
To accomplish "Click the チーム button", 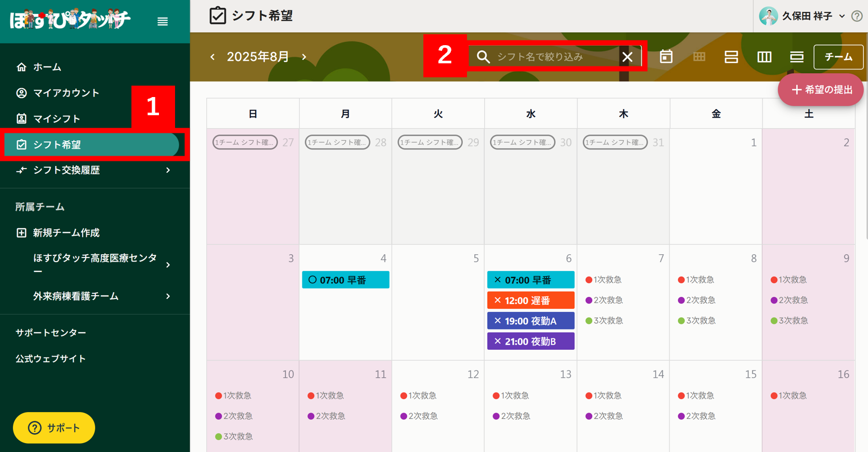I will 838,57.
